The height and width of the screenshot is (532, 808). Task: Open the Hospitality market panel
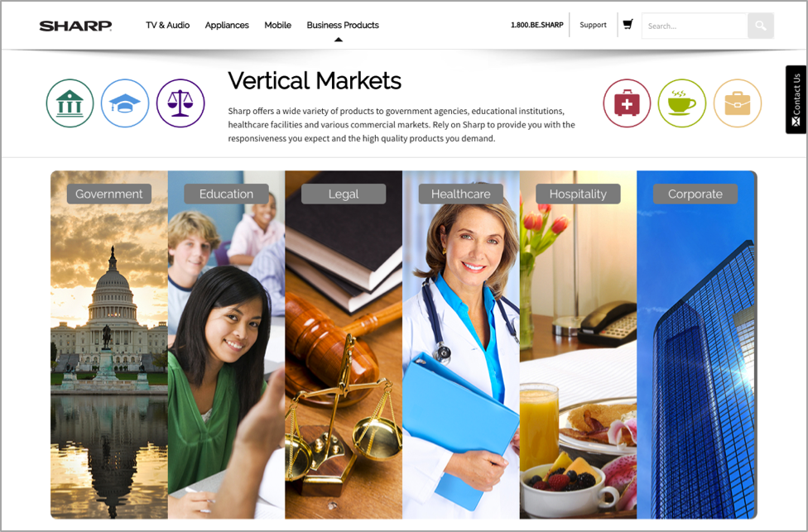coord(578,344)
